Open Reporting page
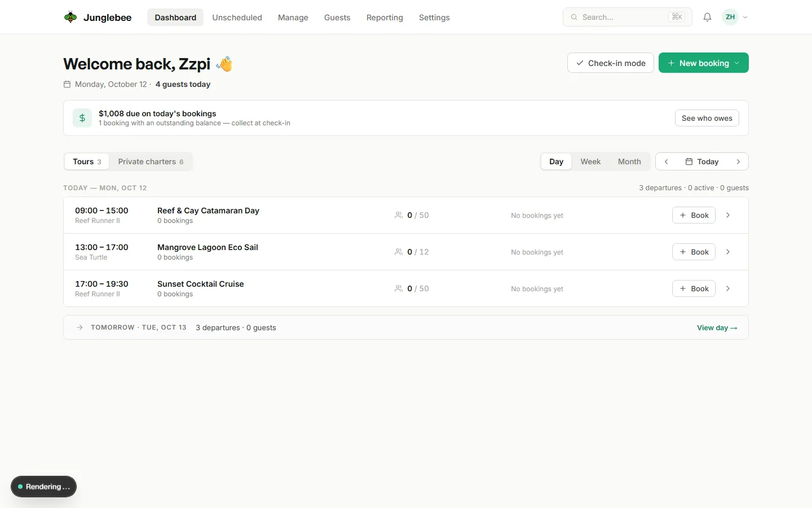The width and height of the screenshot is (812, 508). 385,17
